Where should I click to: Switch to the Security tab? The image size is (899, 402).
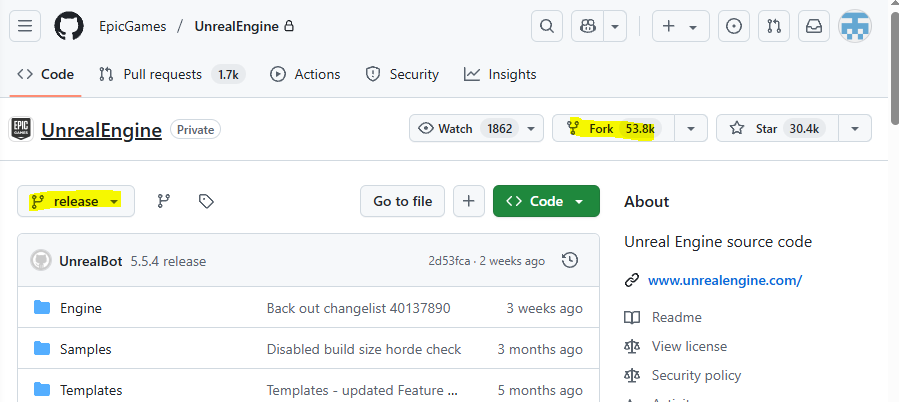pos(402,75)
